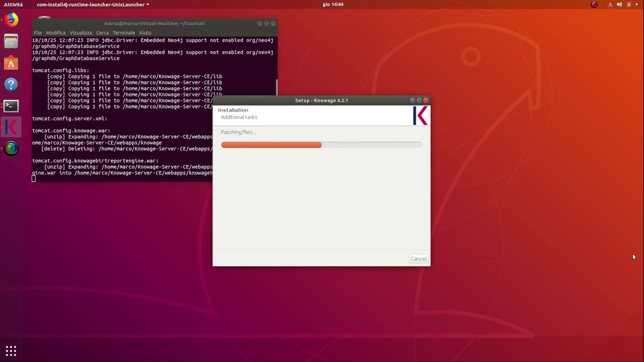Screen dimensions: 644x362
Task: Show the applications grid
Action: tap(11, 350)
